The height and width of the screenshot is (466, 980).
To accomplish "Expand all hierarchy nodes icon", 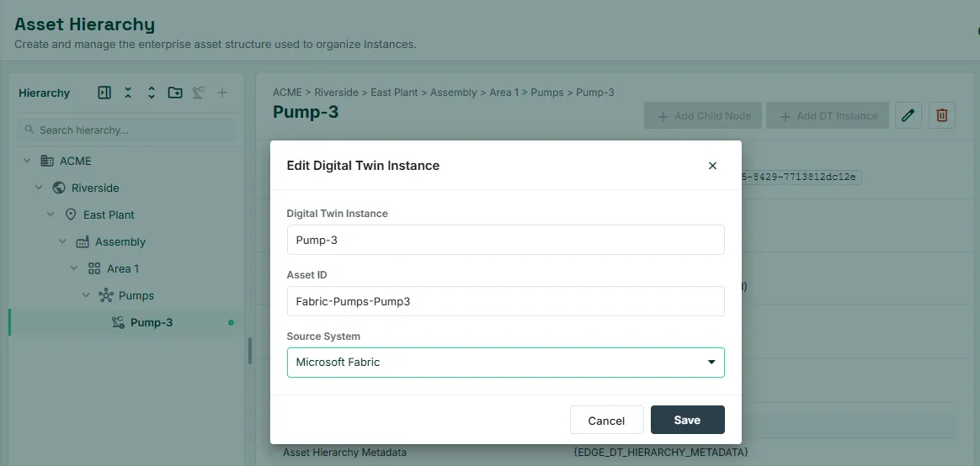I will [152, 93].
